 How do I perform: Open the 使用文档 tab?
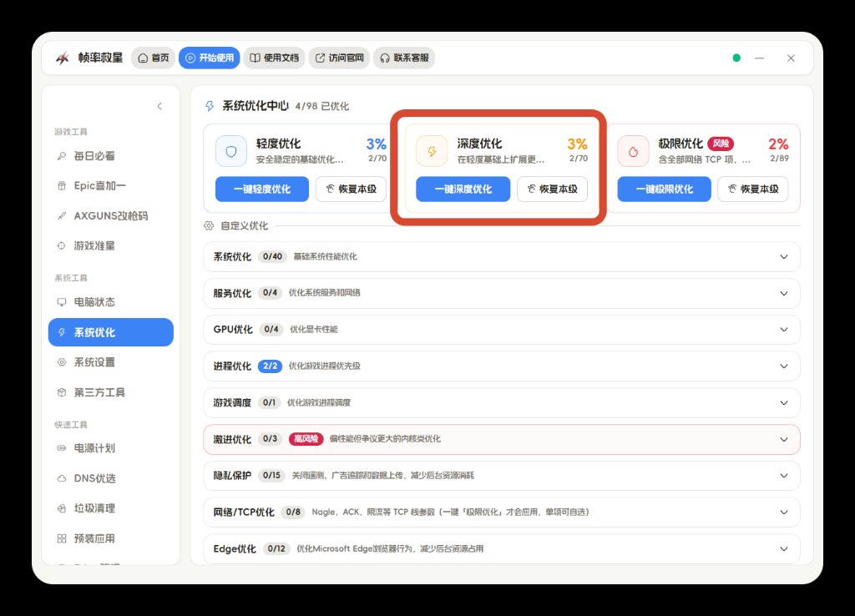(x=274, y=58)
